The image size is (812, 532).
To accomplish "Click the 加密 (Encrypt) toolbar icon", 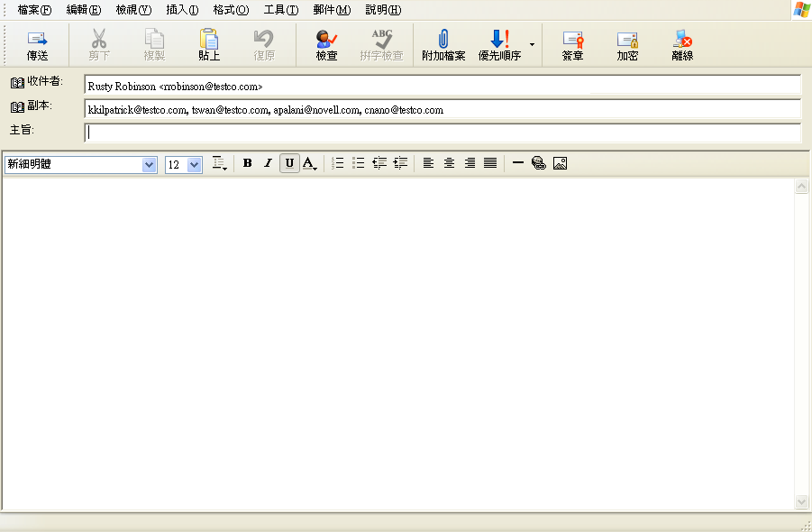I will [x=627, y=40].
